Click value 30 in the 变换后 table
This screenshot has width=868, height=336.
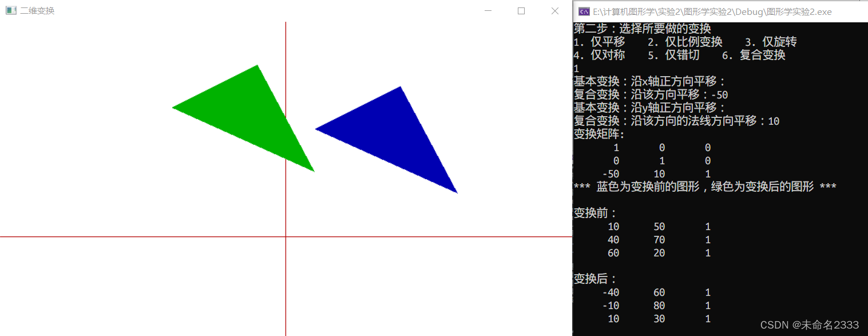coord(659,319)
